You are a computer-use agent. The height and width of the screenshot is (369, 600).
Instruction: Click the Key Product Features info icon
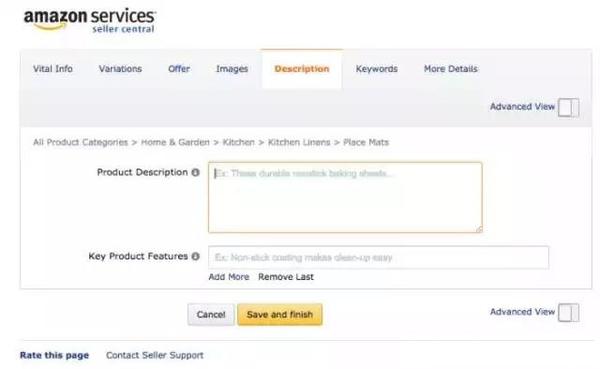click(x=195, y=256)
